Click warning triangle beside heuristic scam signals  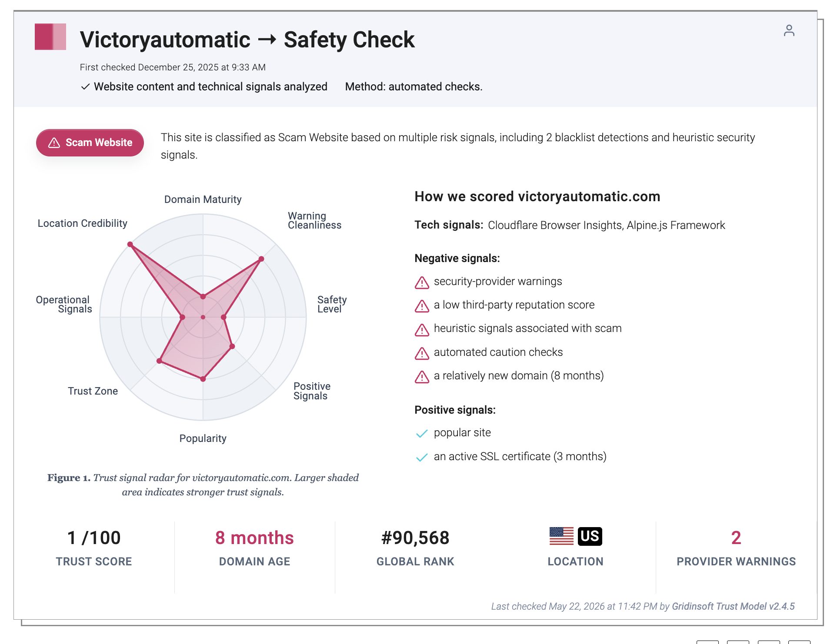pos(422,329)
